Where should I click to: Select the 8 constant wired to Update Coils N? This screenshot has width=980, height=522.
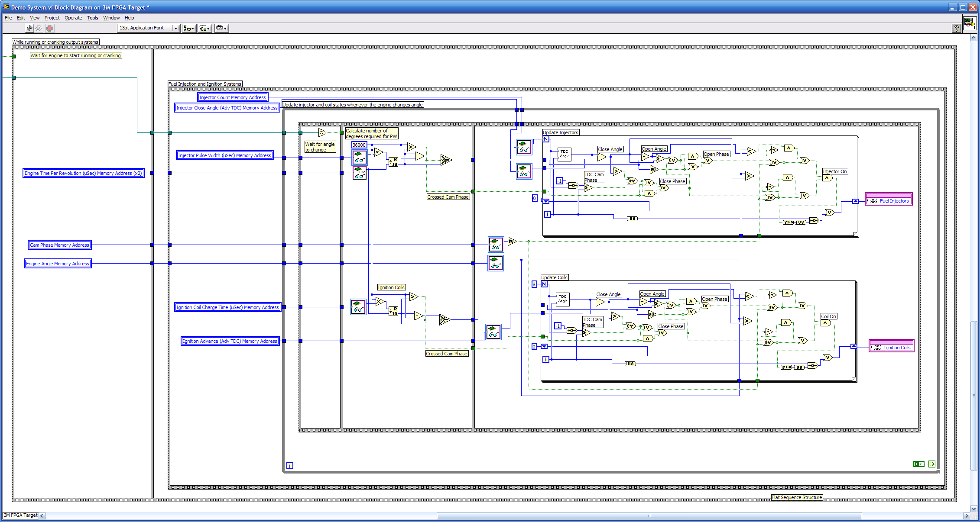click(x=534, y=284)
